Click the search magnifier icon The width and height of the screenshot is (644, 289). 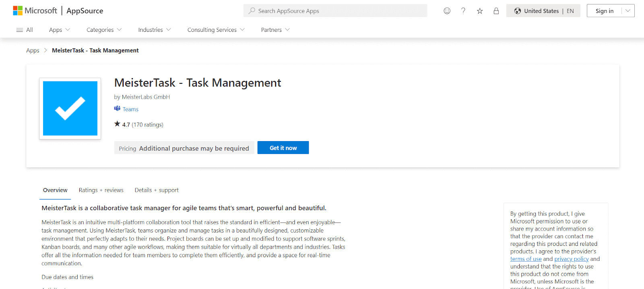pos(252,11)
